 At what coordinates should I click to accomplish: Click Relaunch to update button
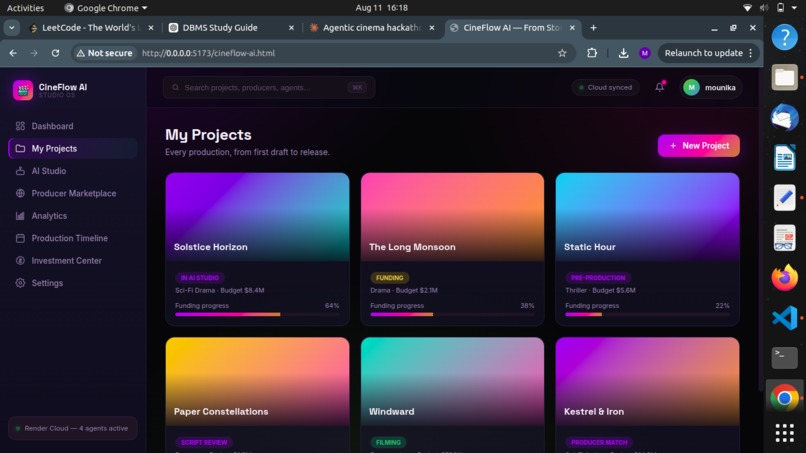[707, 53]
